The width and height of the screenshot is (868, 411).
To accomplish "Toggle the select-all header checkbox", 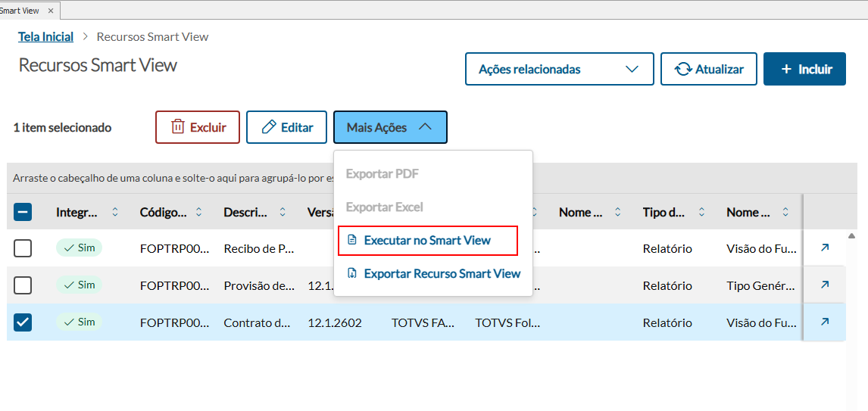I will 23,213.
